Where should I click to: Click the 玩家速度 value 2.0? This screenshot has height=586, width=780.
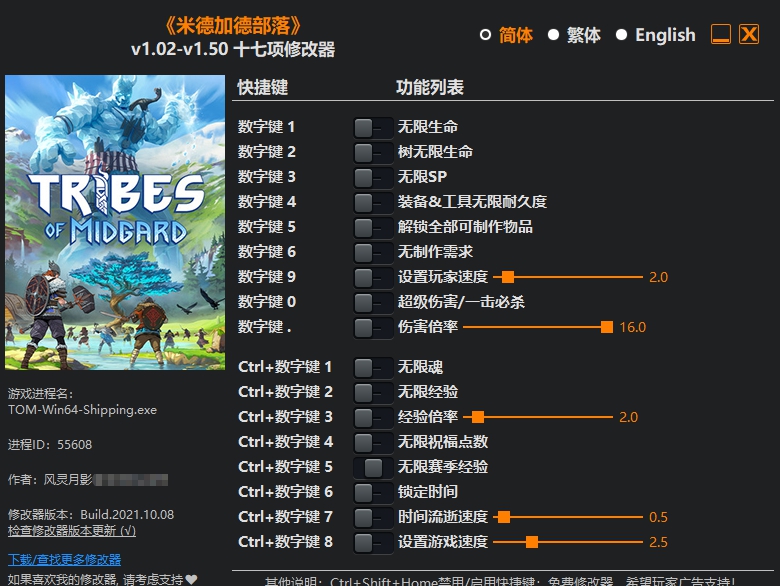(658, 277)
